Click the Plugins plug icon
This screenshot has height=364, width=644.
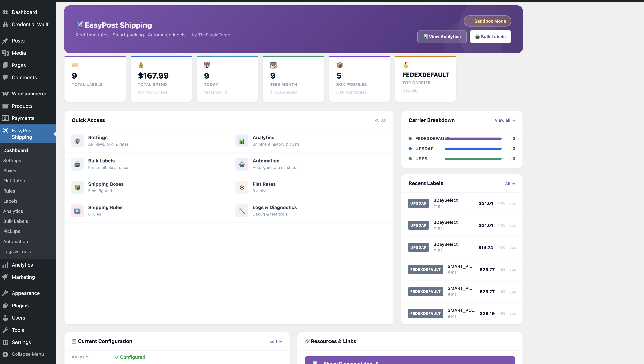[6, 306]
